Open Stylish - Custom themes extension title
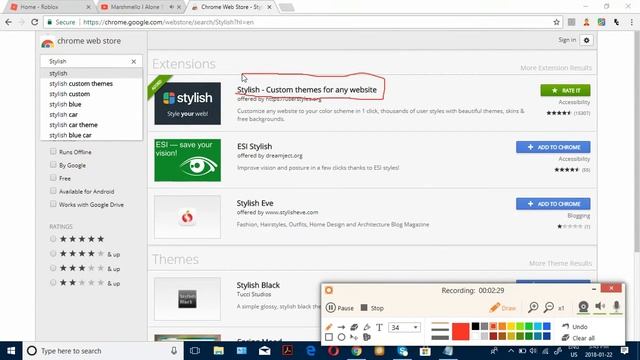The width and height of the screenshot is (640, 360). 307,90
